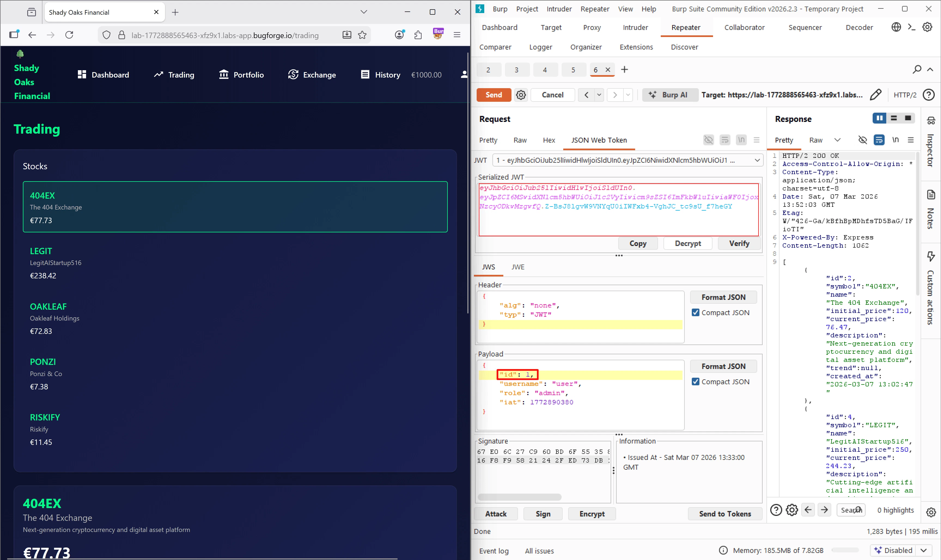The width and height of the screenshot is (941, 560).
Task: Click the add new Repeater tab plus icon
Action: (625, 69)
